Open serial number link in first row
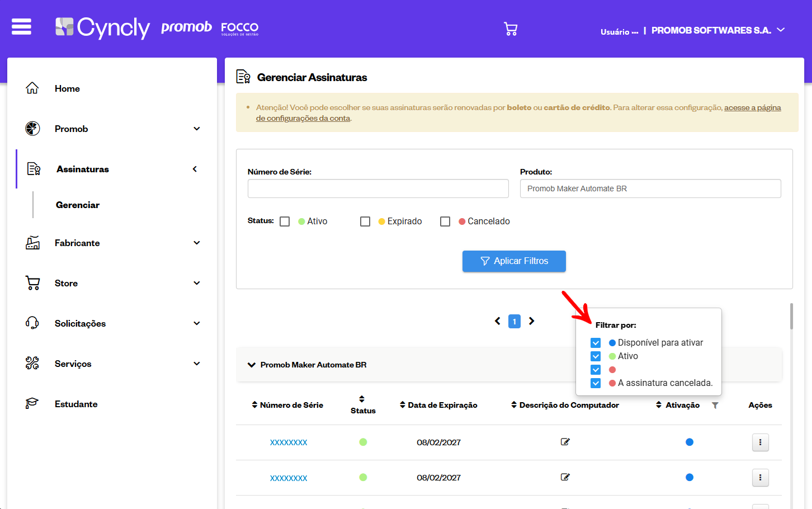Viewport: 812px width, 509px height. [x=289, y=442]
